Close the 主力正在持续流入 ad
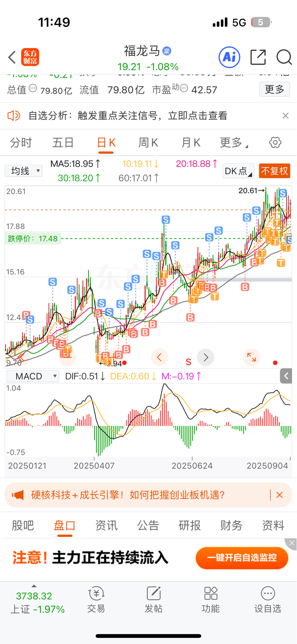This screenshot has width=297, height=644. 292,543
